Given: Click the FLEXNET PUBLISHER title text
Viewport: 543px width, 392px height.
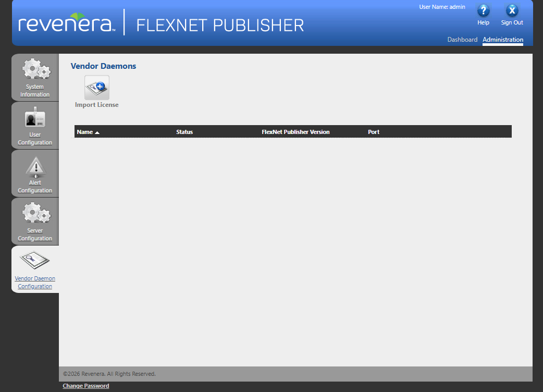Looking at the screenshot, I should (220, 25).
